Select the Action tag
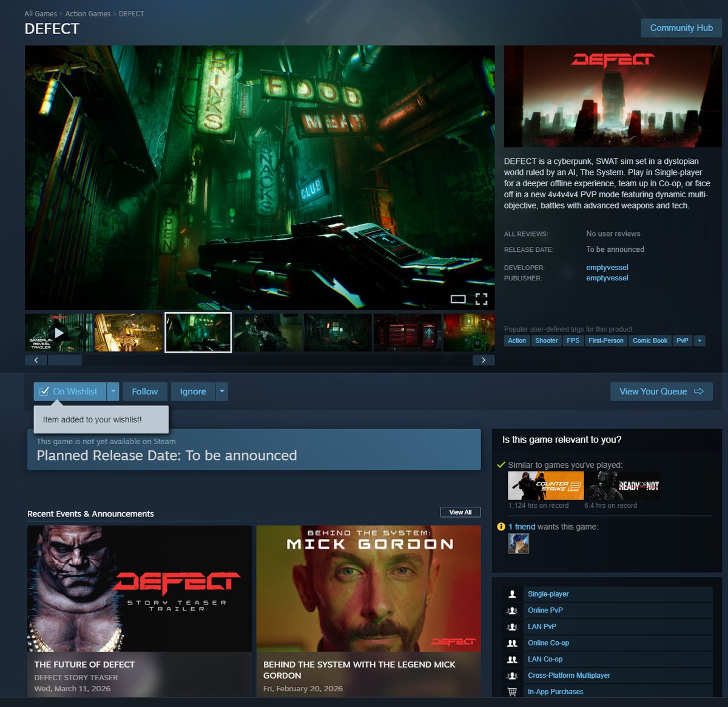Image resolution: width=728 pixels, height=707 pixels. tap(517, 340)
